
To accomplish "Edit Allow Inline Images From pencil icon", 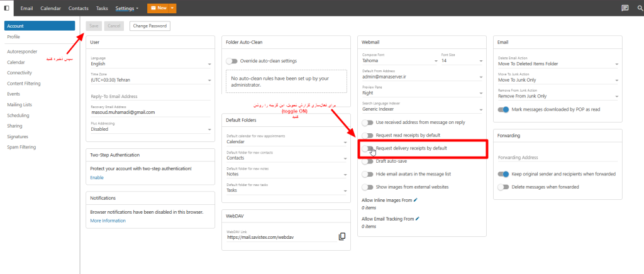I will pyautogui.click(x=415, y=200).
